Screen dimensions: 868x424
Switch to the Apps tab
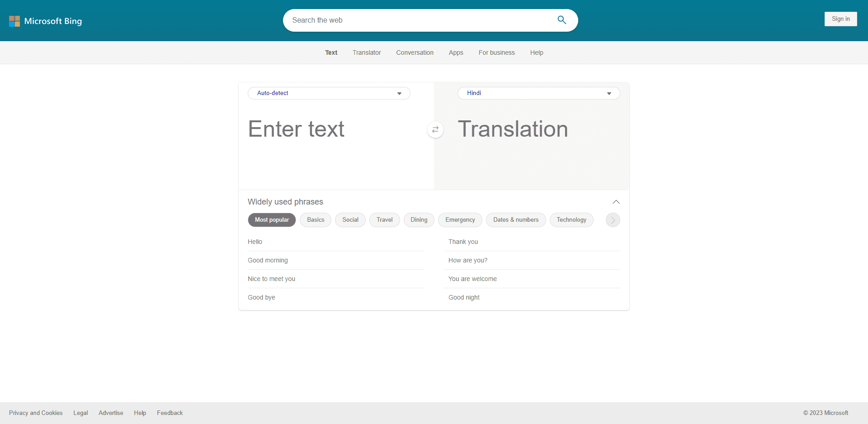456,52
